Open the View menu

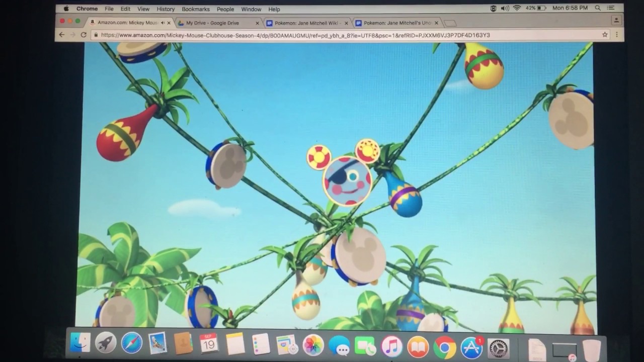pyautogui.click(x=143, y=9)
